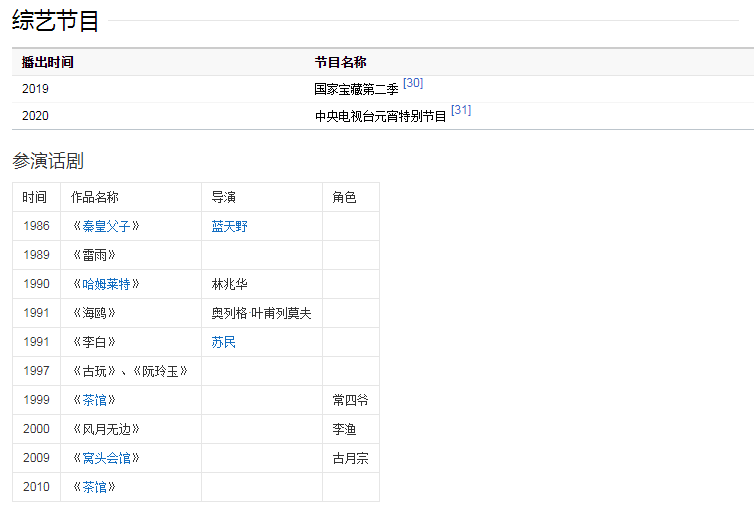Click the 导演 column header
754x511 pixels.
pos(223,197)
